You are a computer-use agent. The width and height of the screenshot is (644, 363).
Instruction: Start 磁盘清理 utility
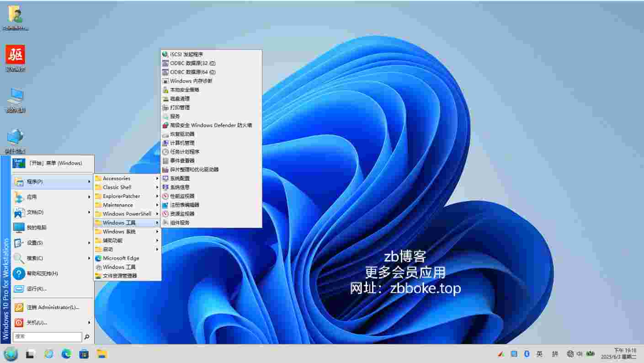pos(211,99)
